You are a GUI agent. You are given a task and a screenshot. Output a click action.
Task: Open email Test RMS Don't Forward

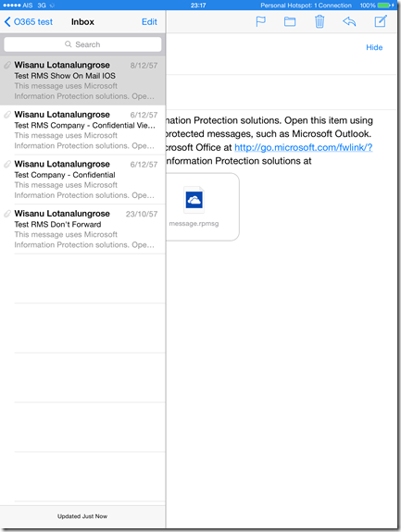[x=82, y=229]
